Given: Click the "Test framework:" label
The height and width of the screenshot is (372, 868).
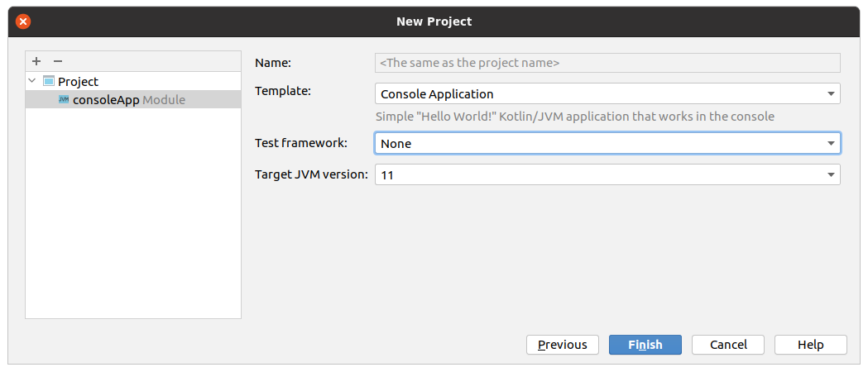Looking at the screenshot, I should [301, 143].
